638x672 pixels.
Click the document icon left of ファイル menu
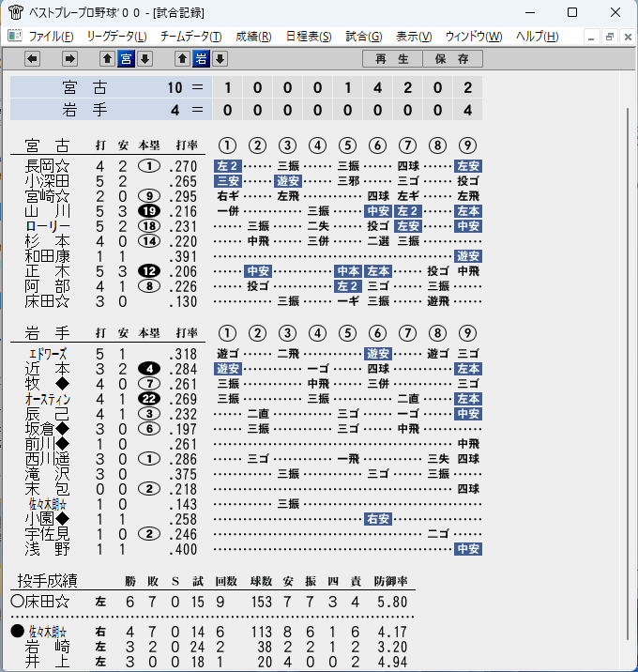tap(15, 36)
